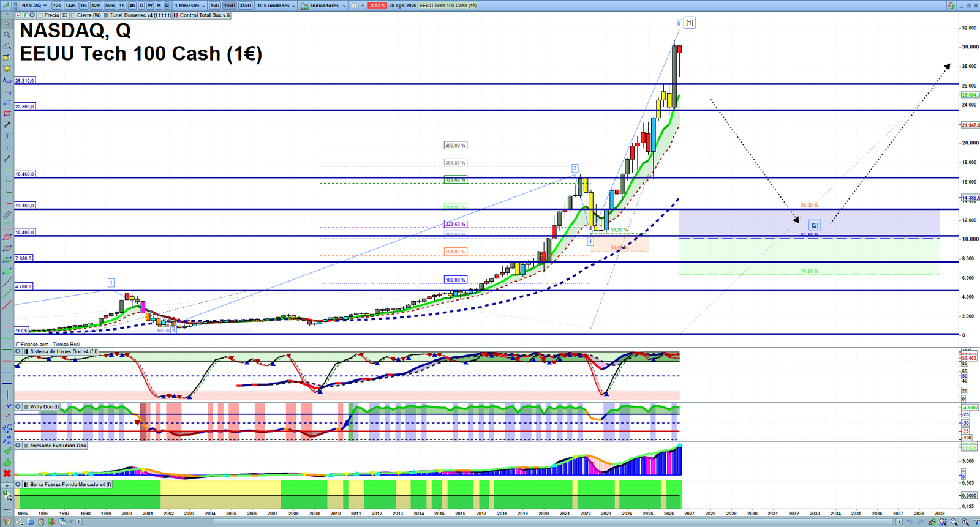980x527 pixels.
Task: Select the blue T text tool
Action: [7, 136]
